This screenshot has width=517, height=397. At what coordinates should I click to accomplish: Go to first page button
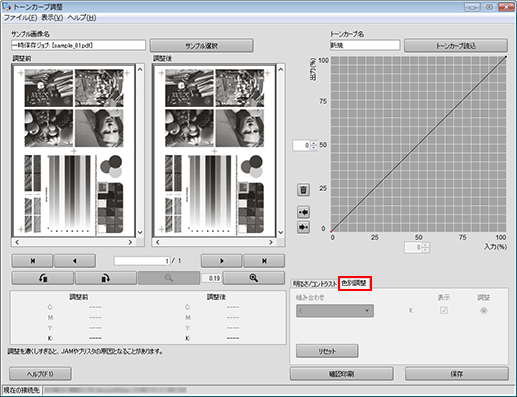(32, 261)
